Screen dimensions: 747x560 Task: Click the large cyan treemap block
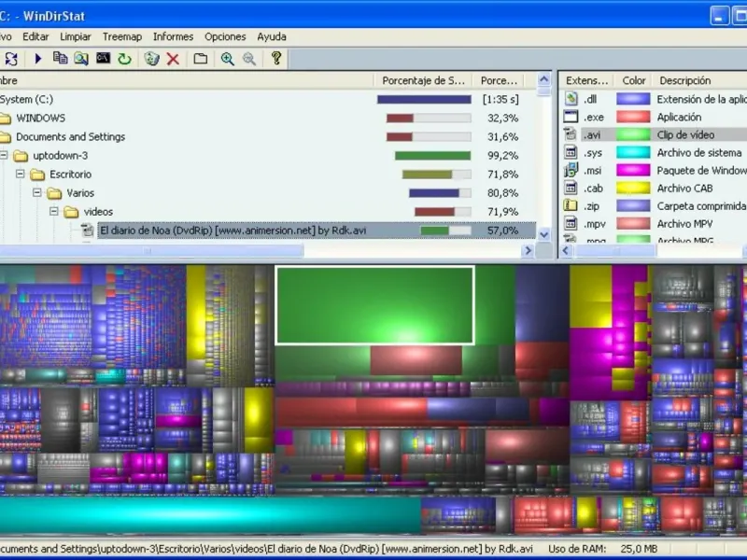coord(210,514)
